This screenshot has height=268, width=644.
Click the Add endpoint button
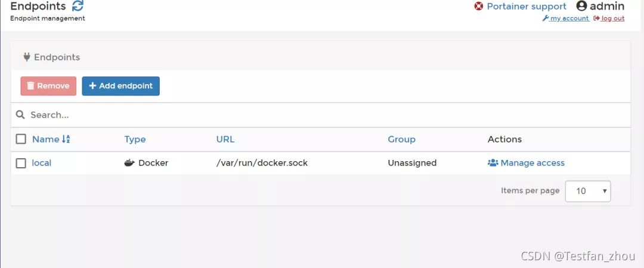click(x=120, y=86)
